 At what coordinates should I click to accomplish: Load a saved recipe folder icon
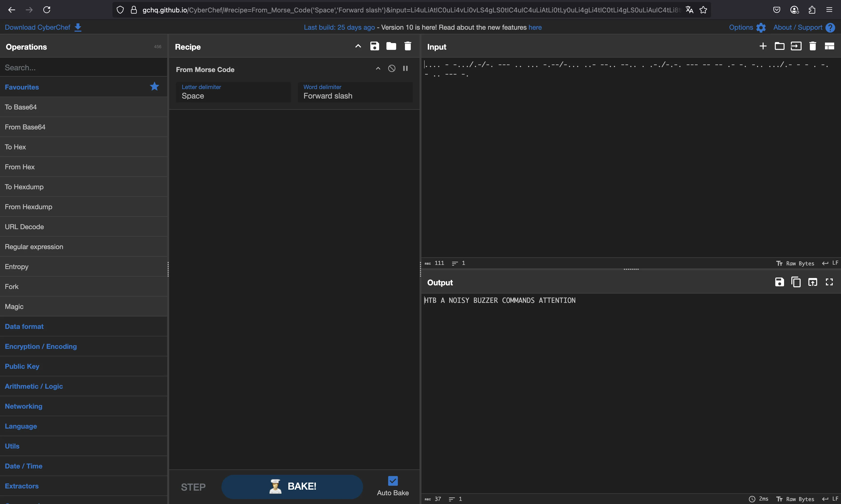[391, 46]
